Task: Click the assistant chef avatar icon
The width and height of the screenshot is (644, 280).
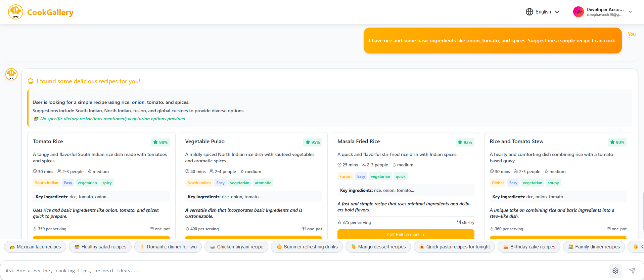Action: point(11,74)
